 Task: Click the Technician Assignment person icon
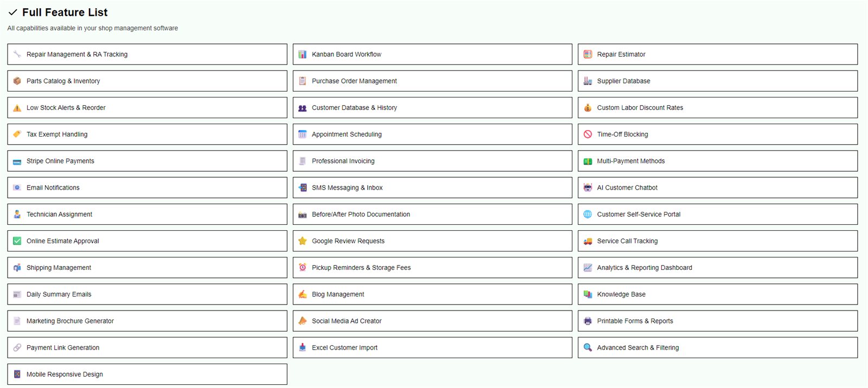point(17,214)
